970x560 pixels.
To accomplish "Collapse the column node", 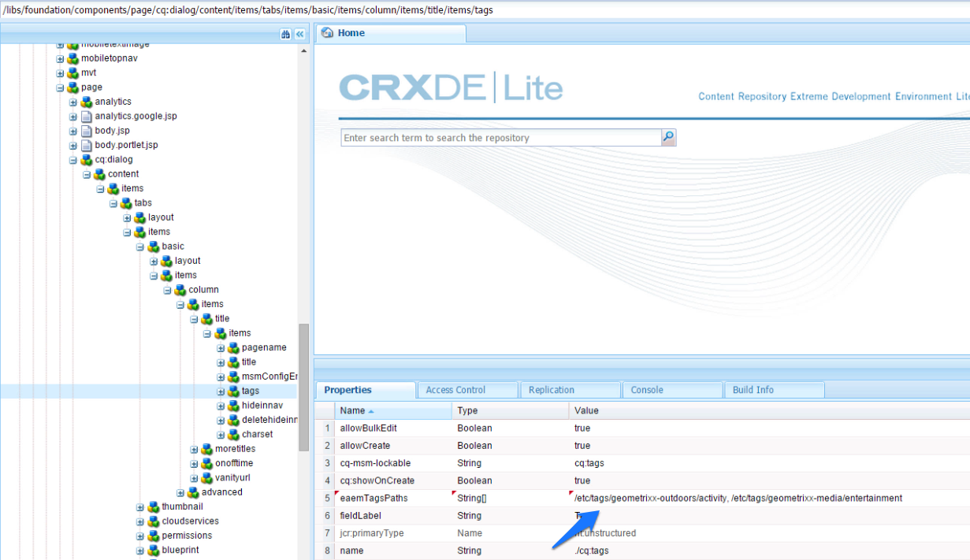I will [x=167, y=290].
